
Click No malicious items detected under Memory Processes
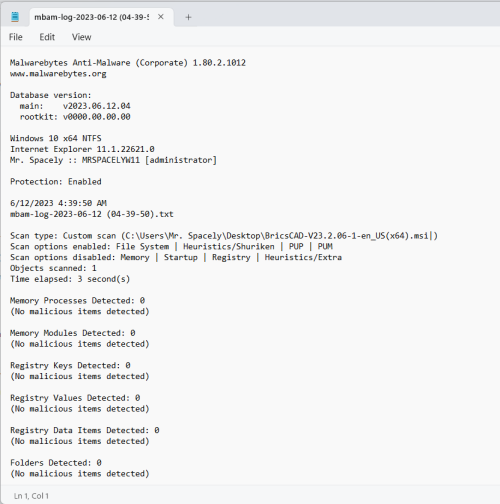click(80, 311)
